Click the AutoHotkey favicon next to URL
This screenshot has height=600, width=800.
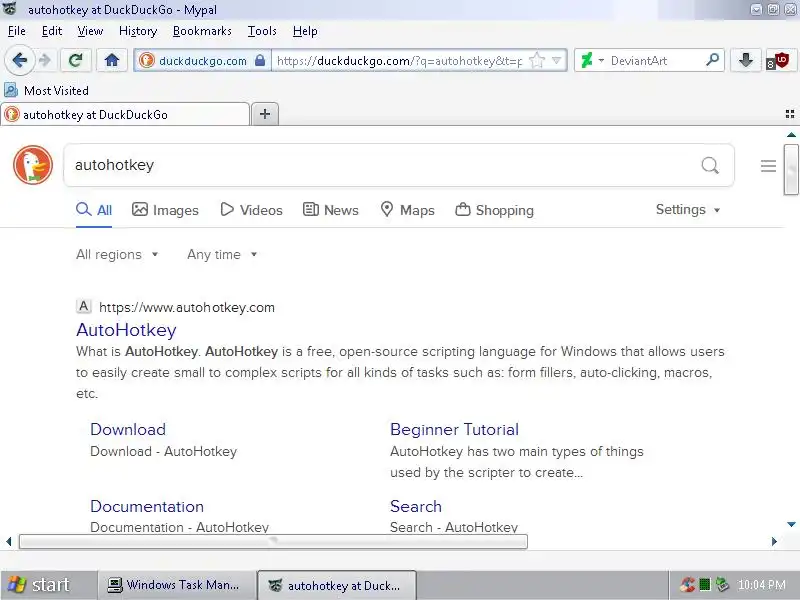pos(84,306)
